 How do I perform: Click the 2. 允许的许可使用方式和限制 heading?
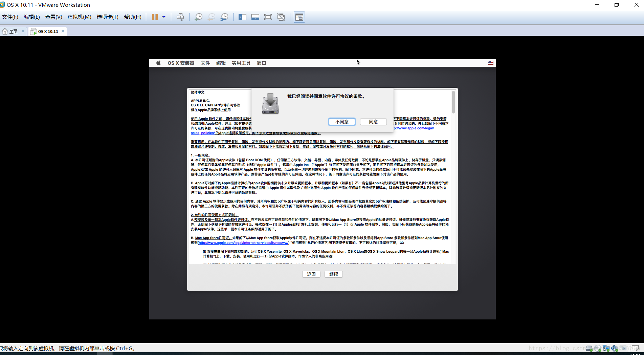[x=215, y=215]
